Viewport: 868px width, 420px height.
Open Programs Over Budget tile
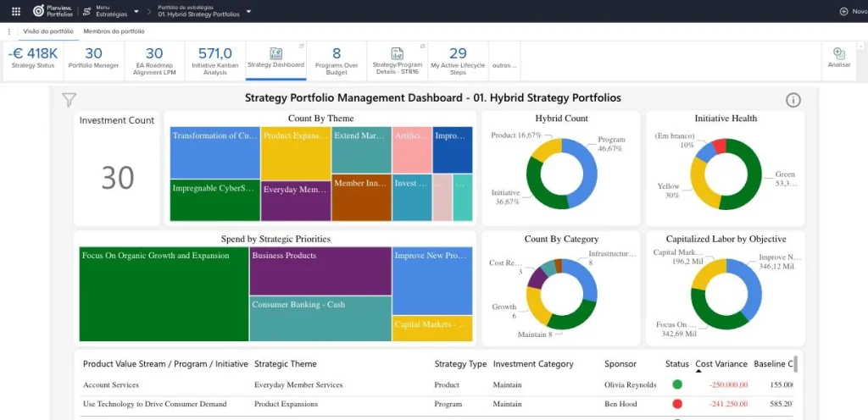tap(337, 60)
